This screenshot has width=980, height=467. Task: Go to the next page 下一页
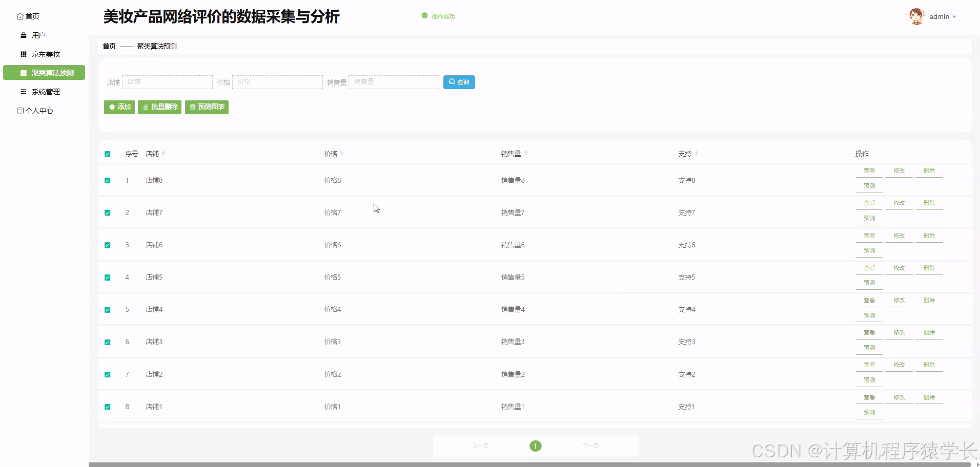click(x=590, y=446)
